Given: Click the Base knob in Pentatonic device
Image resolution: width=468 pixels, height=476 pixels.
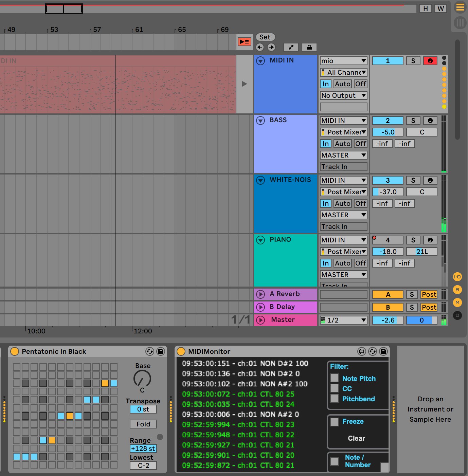Looking at the screenshot, I should click(x=142, y=378).
